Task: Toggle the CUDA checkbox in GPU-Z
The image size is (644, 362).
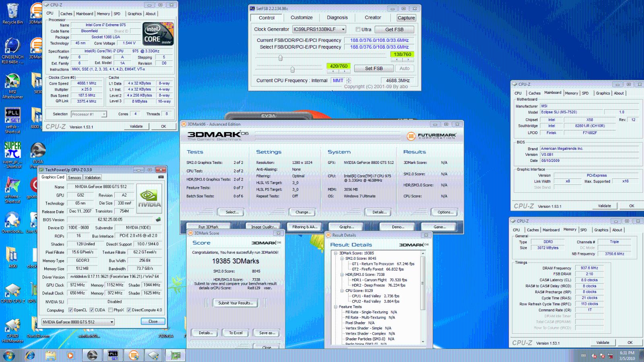Action: tap(92, 310)
